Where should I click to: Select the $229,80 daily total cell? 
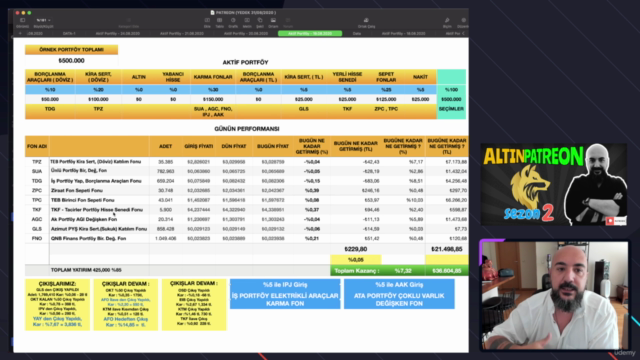(x=356, y=249)
